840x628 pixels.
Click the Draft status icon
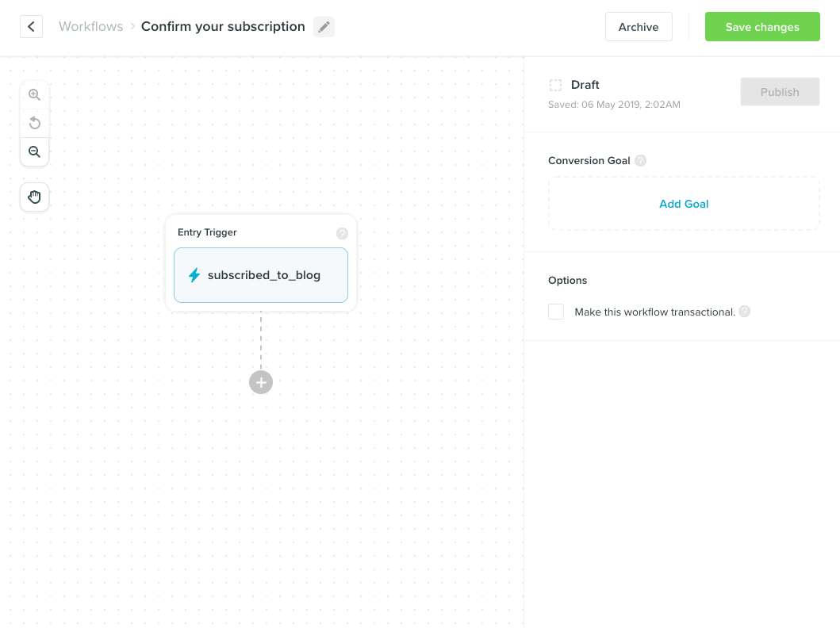point(556,84)
